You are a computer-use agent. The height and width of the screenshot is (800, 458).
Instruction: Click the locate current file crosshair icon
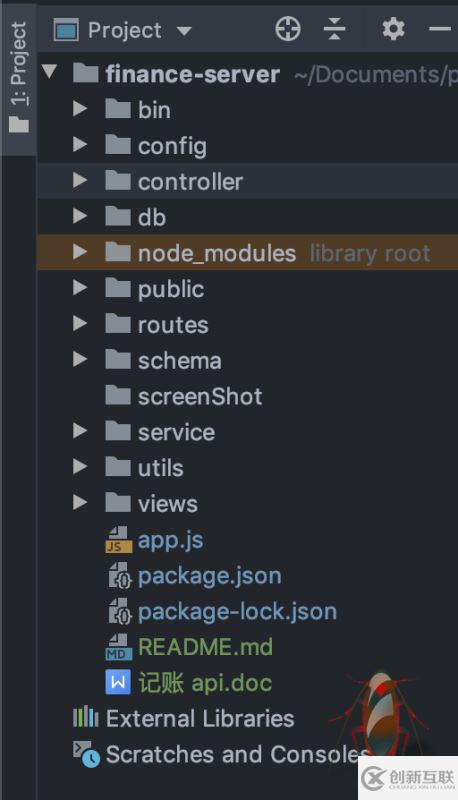[x=288, y=29]
